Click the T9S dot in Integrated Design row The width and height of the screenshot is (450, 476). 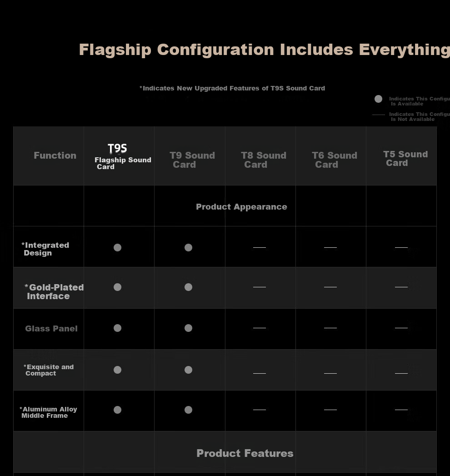click(117, 247)
